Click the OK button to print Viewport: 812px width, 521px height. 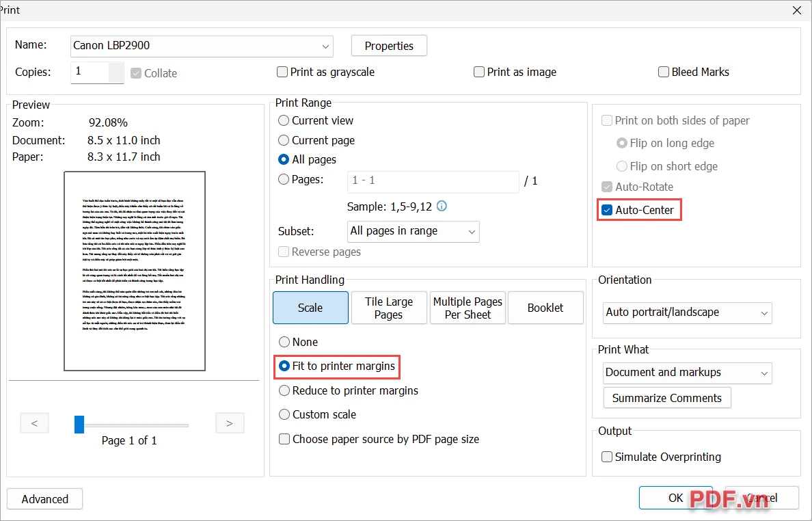click(675, 498)
